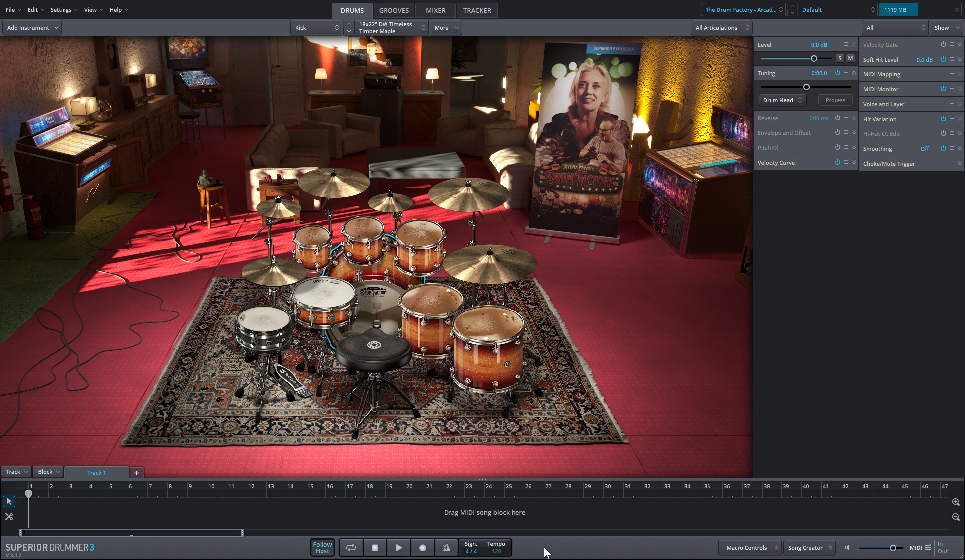The image size is (965, 560).
Task: Click the add track plus button
Action: pos(136,473)
